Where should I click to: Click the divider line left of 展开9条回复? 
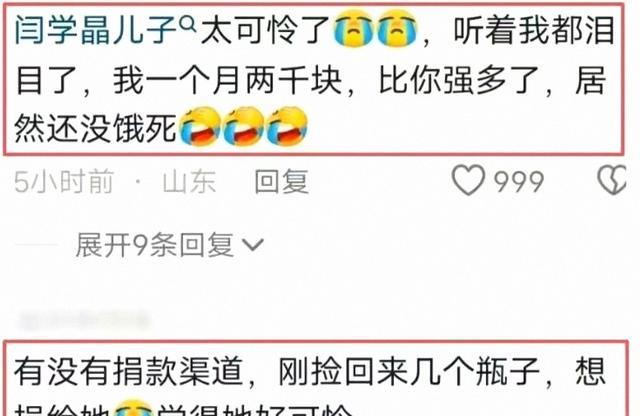coord(37,245)
